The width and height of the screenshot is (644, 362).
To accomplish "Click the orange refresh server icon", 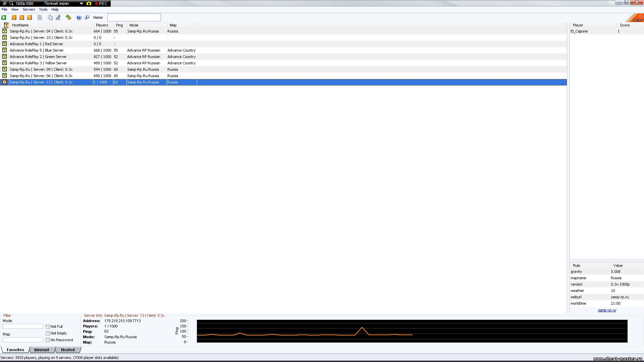I will click(30, 17).
